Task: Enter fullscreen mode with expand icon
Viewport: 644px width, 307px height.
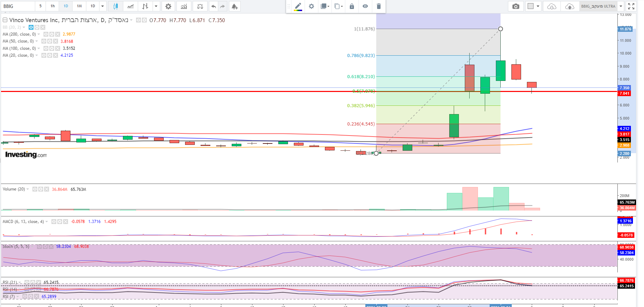Action: (x=631, y=6)
